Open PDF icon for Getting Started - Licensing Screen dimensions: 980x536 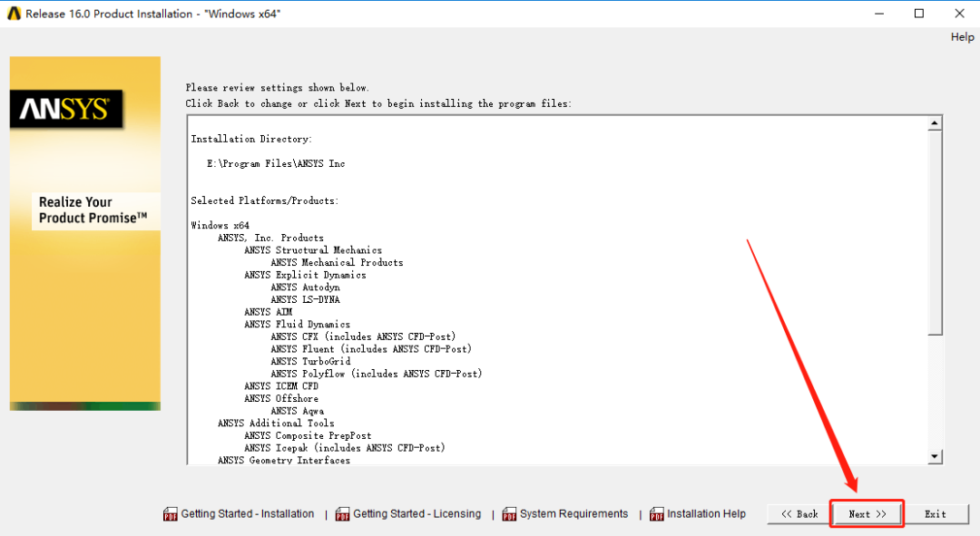click(x=342, y=514)
